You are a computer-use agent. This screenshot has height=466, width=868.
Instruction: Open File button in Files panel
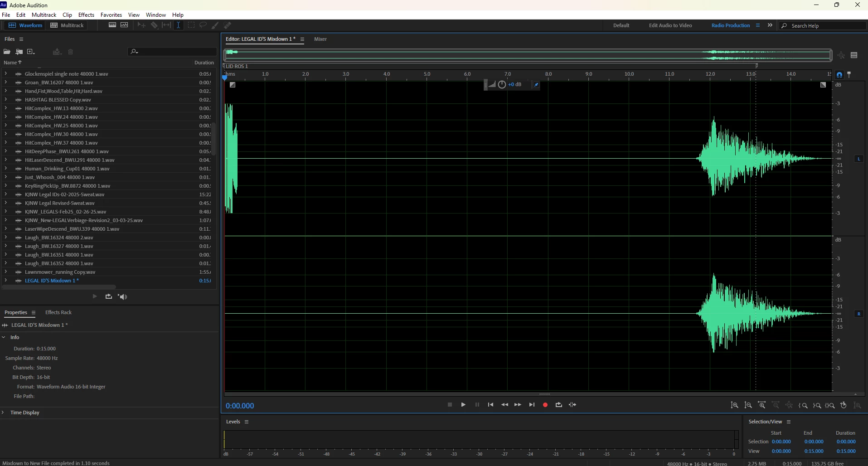pyautogui.click(x=7, y=52)
